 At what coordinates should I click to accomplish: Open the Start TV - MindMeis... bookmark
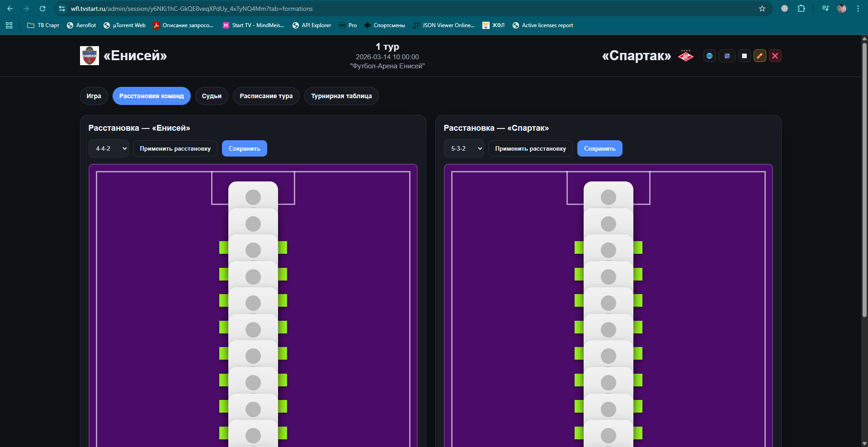click(x=254, y=25)
